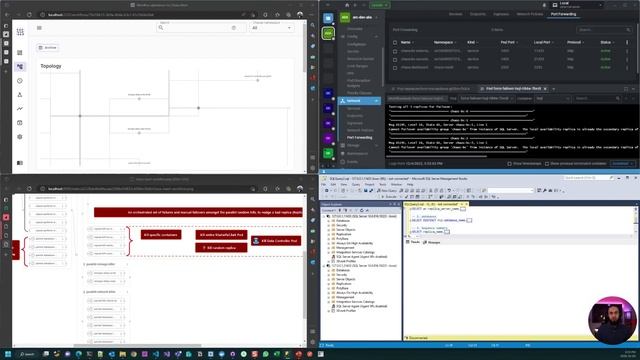The width and height of the screenshot is (640, 360).
Task: Click New Query in SSMS toolbar
Action: (x=387, y=191)
